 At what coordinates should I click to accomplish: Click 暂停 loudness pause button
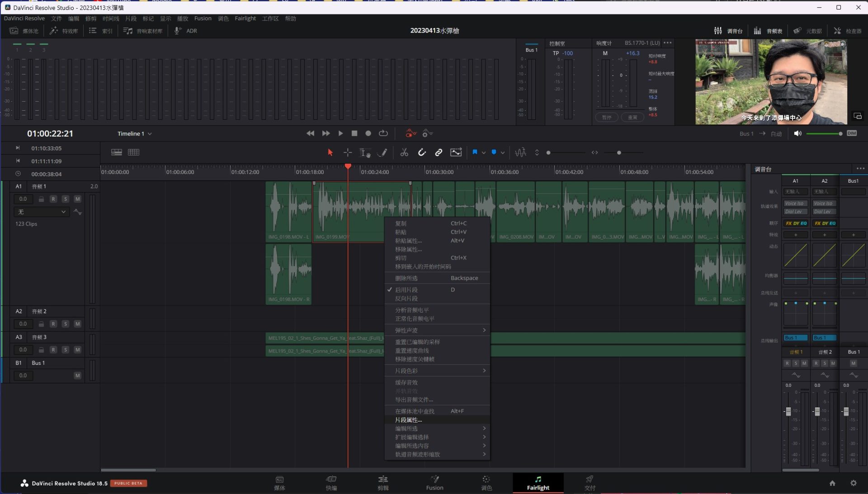(607, 118)
